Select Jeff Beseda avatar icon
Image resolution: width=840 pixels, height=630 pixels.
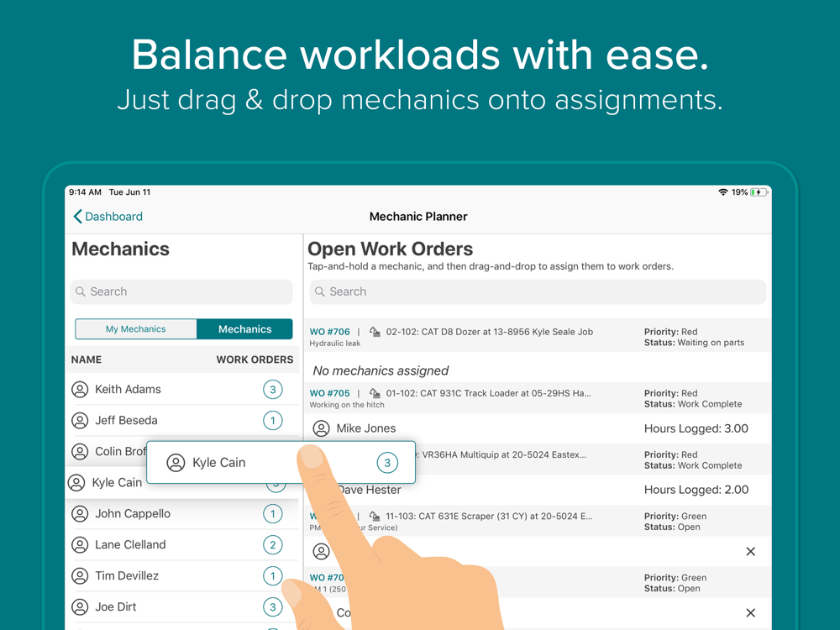click(x=80, y=421)
